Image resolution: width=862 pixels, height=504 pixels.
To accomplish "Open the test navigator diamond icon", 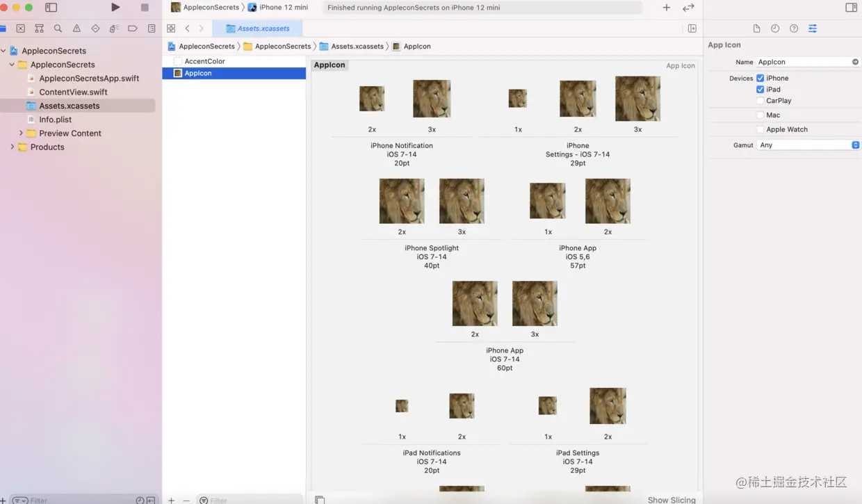I will tap(95, 29).
